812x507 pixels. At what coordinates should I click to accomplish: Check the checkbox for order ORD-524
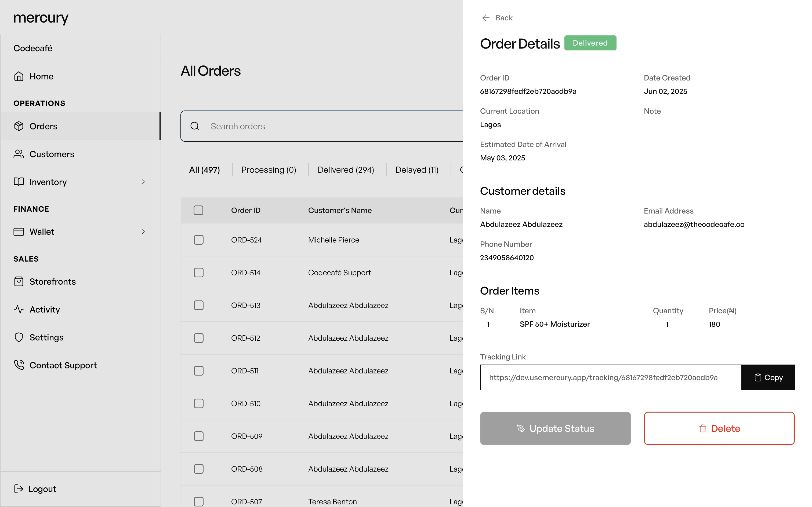(198, 240)
